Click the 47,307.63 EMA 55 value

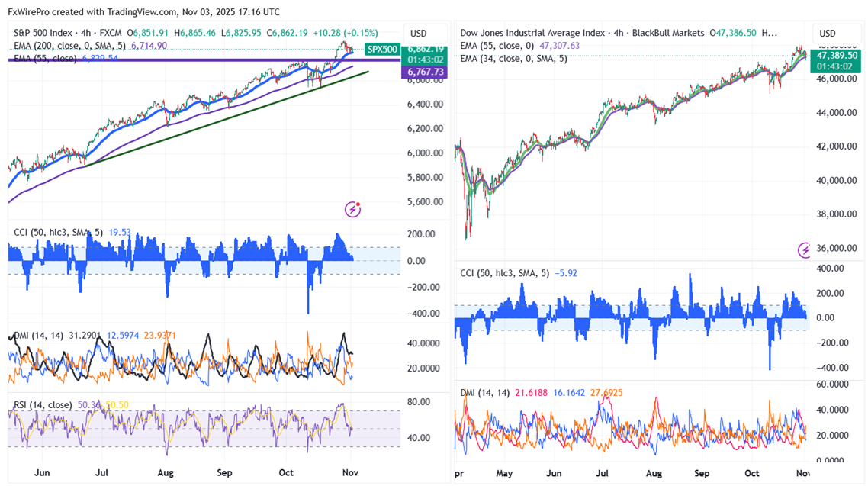[560, 45]
